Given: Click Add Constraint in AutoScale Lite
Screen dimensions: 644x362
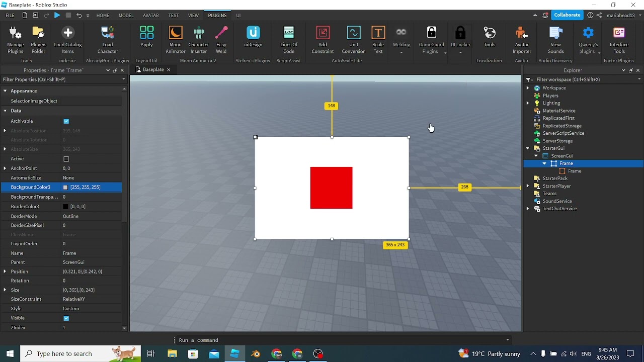Looking at the screenshot, I should pos(323,40).
